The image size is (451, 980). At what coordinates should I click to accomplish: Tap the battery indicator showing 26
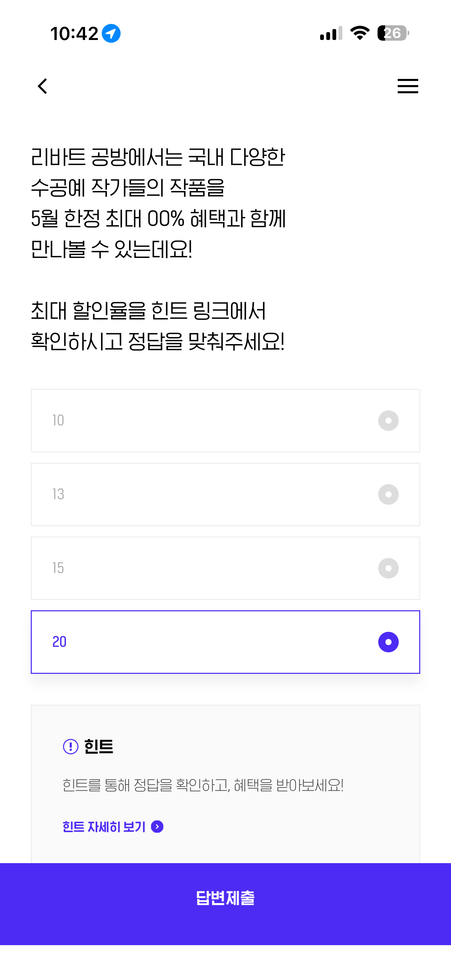pos(393,33)
